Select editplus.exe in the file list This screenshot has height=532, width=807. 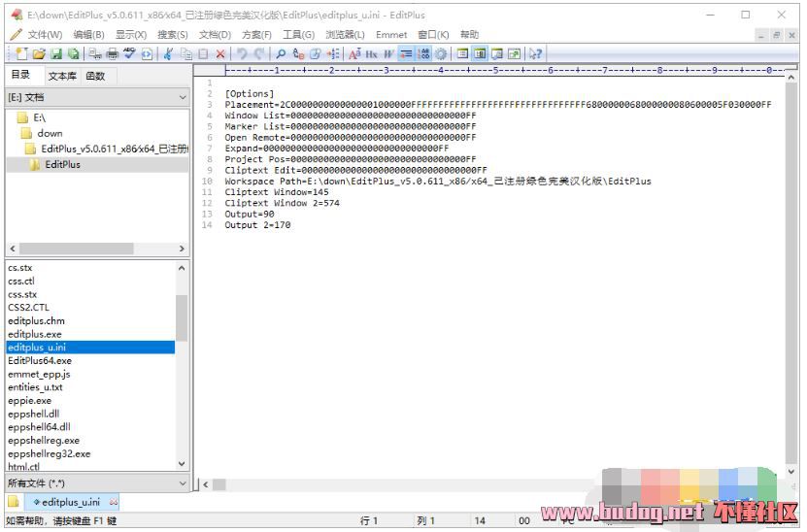(x=35, y=334)
